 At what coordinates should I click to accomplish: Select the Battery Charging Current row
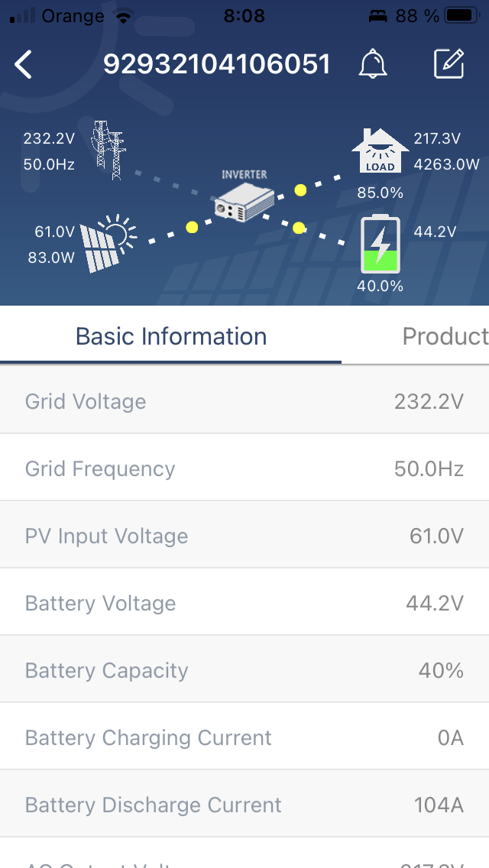point(244,737)
